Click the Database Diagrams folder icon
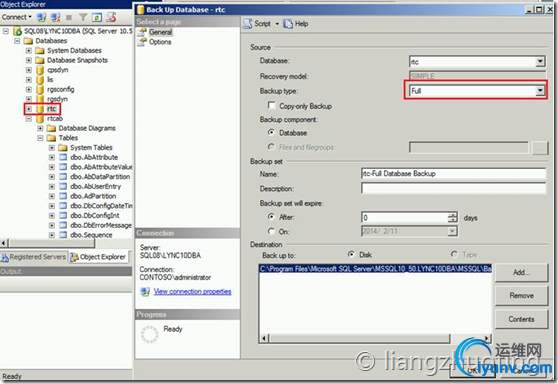This screenshot has height=384, width=558. (x=52, y=128)
